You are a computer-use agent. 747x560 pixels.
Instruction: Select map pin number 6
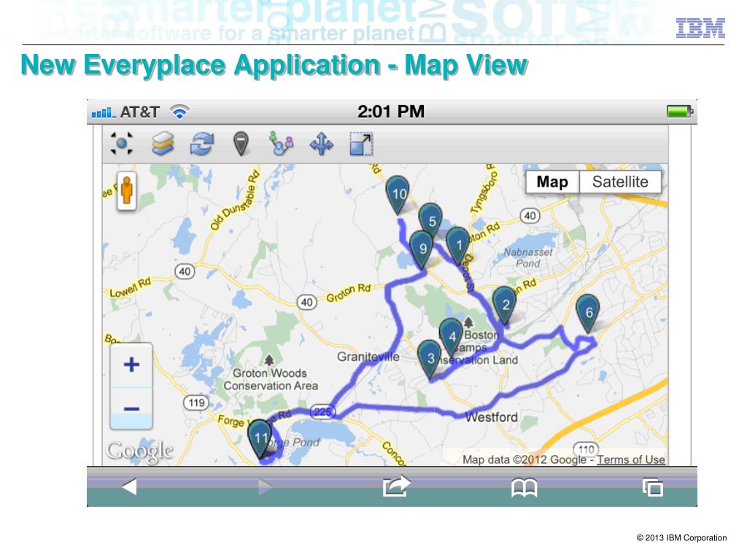tap(589, 312)
